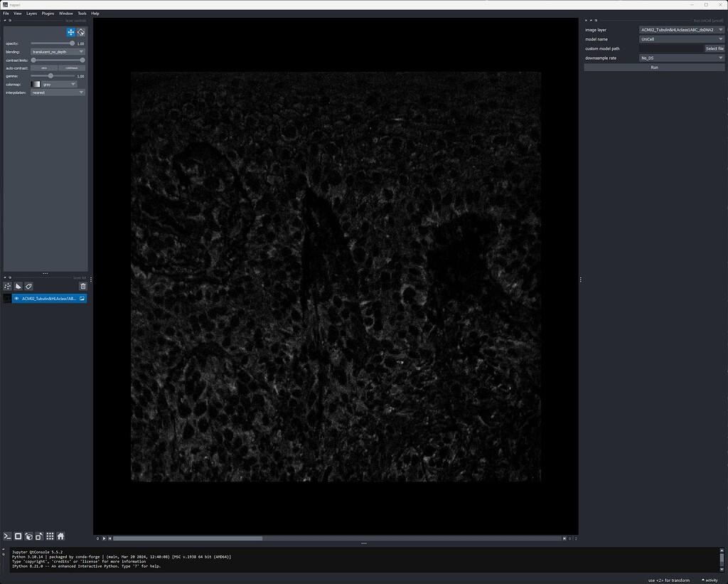Screen dimensions: 728x584
Task: Hide the ACM02_Tubulin layer using eye icon
Action: tap(16, 299)
